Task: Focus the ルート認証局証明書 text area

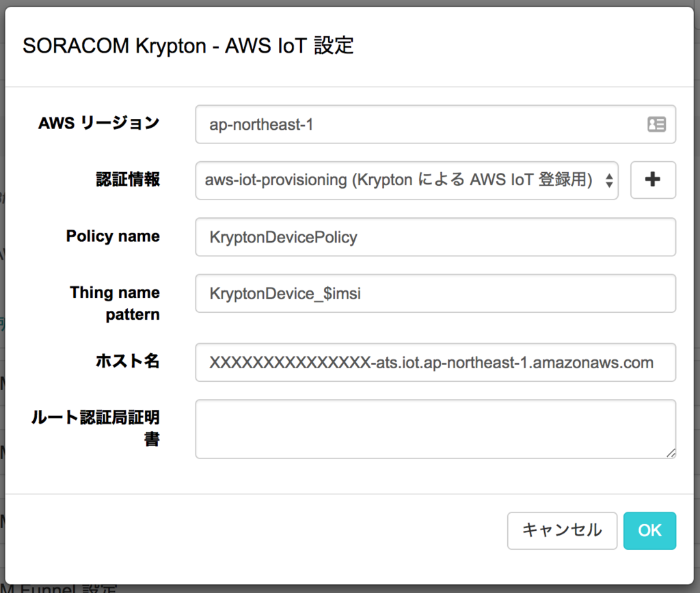Action: coord(435,429)
